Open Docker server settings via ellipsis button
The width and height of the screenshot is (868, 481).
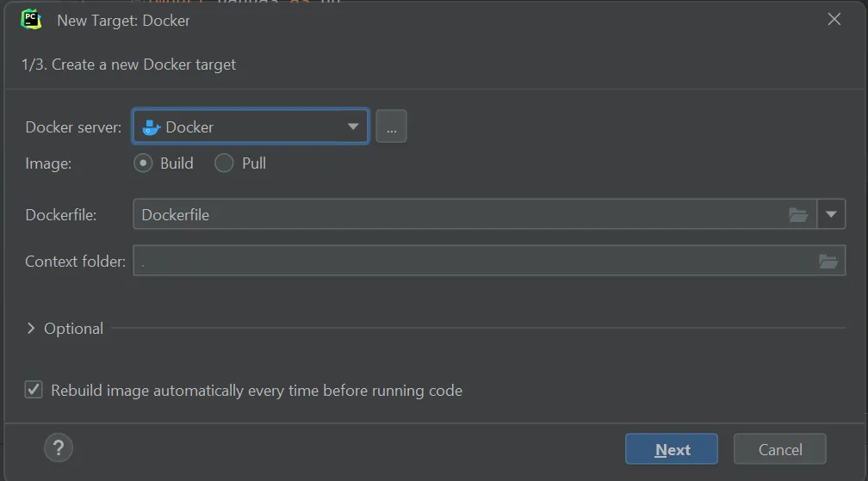pos(391,127)
